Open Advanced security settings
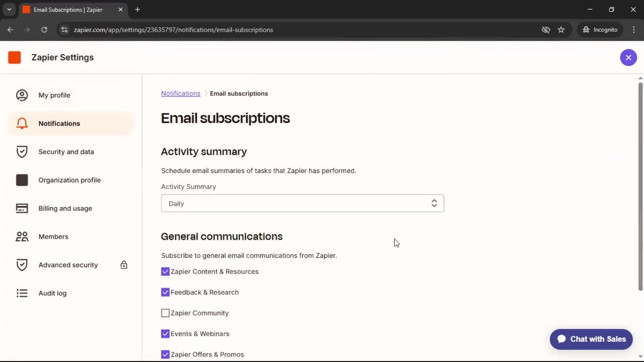 [71, 265]
